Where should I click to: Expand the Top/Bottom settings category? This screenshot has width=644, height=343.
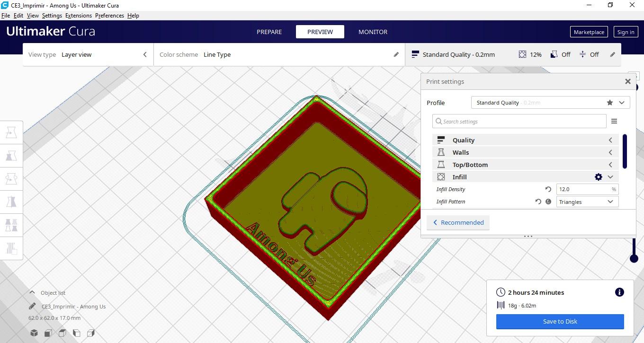tap(526, 165)
